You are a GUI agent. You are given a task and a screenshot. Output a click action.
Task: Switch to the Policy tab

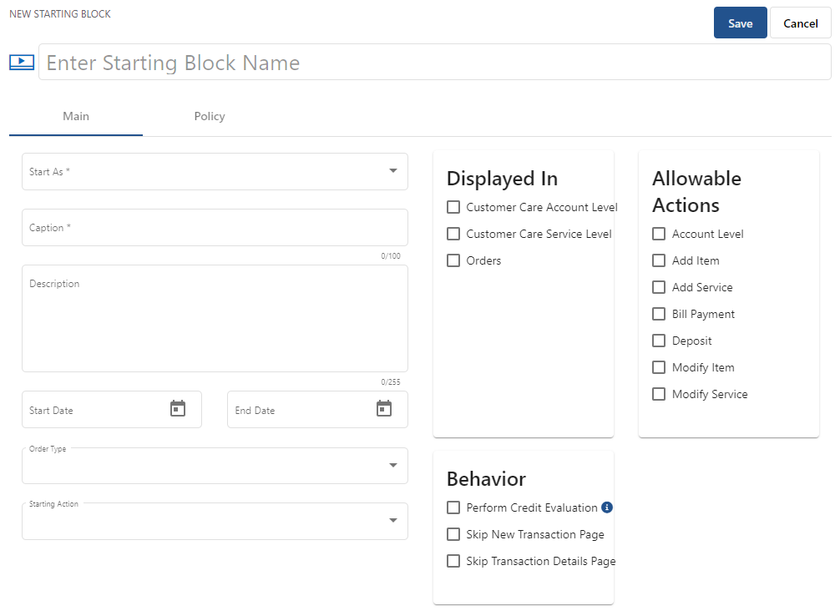coord(210,117)
